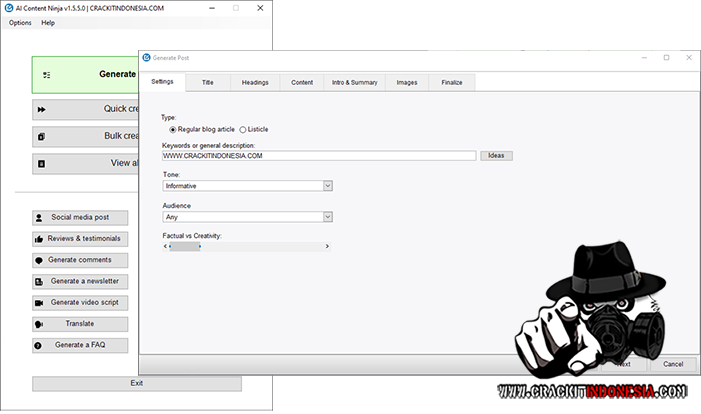Click the Keywords or general description field

[319, 156]
